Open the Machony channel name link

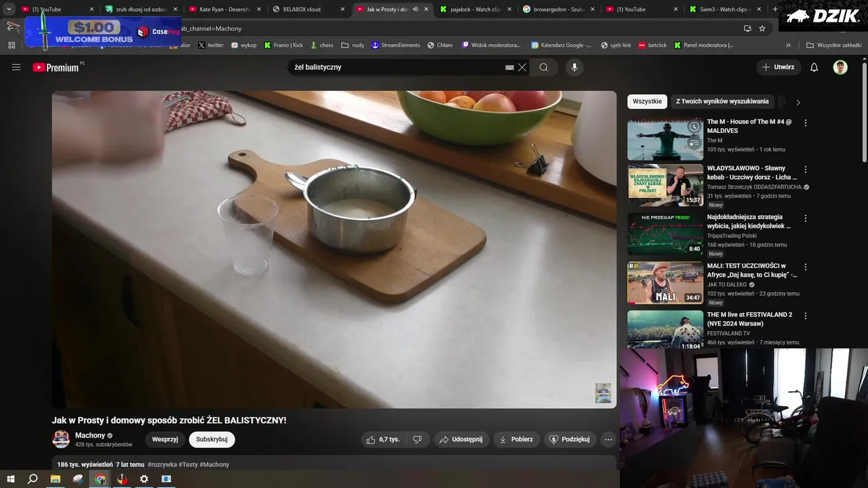tap(90, 435)
